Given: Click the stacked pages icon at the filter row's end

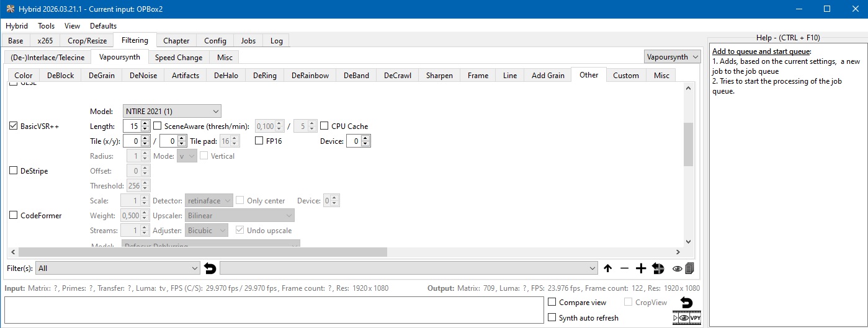Looking at the screenshot, I should point(689,268).
